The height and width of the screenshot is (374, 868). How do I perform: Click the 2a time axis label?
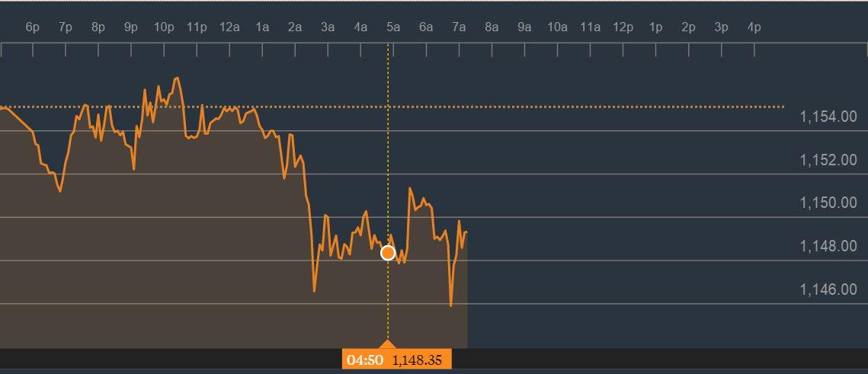click(x=295, y=27)
